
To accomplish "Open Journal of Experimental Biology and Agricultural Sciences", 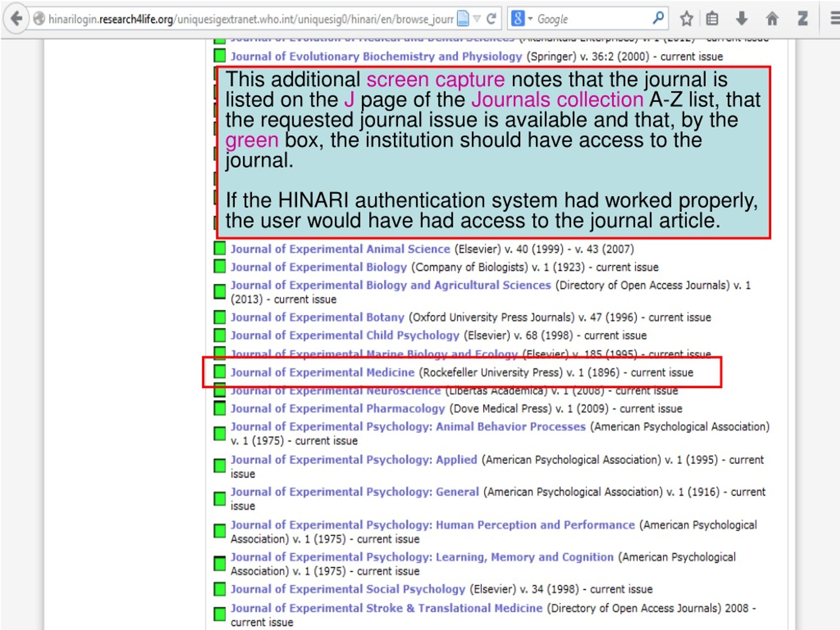I will 391,285.
